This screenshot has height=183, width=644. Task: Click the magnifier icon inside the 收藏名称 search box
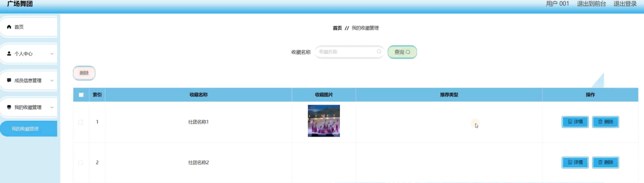coord(379,52)
